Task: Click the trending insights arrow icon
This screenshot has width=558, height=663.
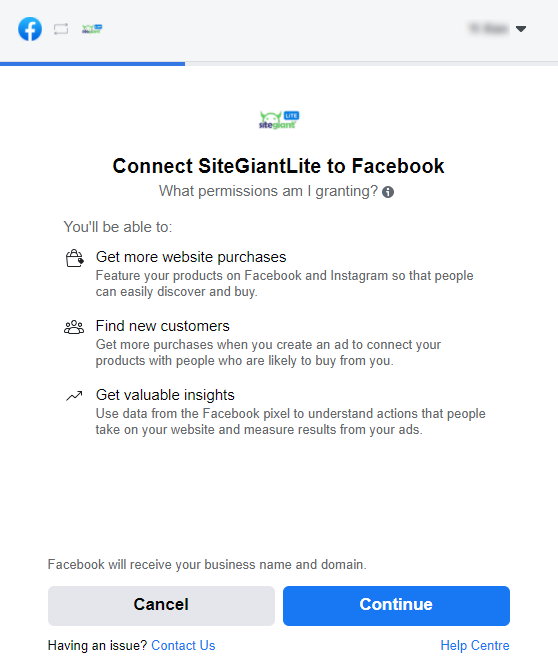Action: coord(74,396)
